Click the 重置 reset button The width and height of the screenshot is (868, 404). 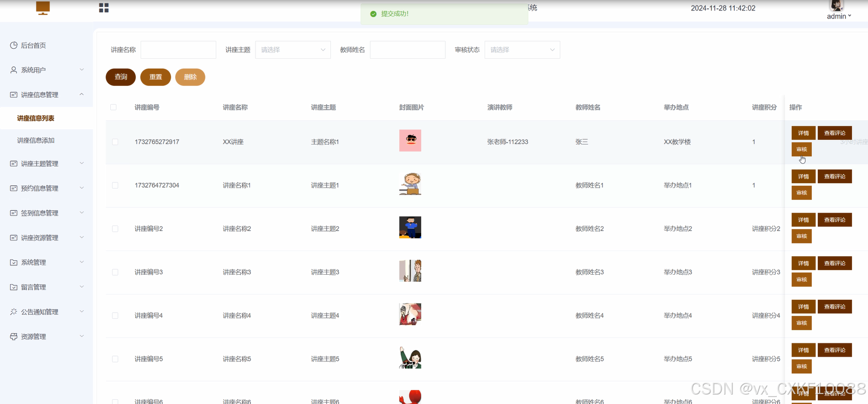click(x=156, y=77)
